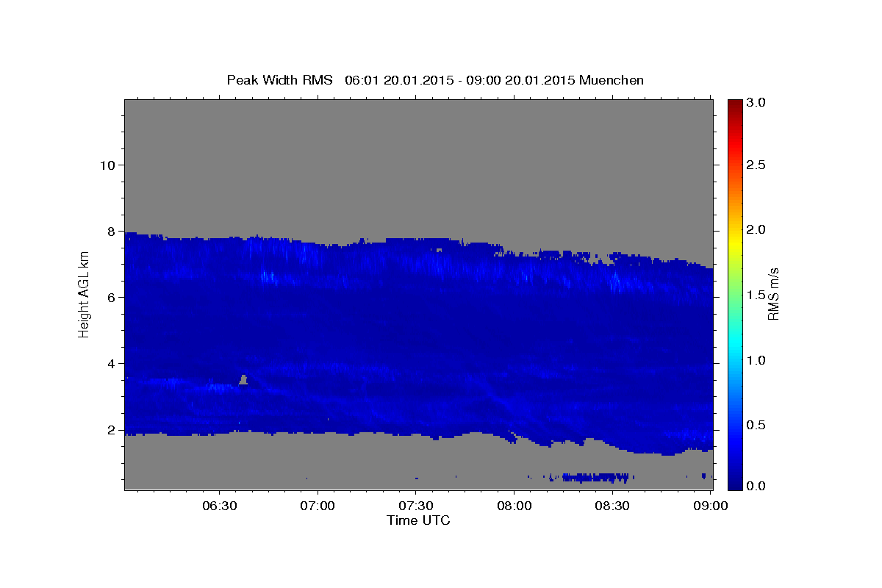Click the 07:30 time tick label
The width and height of the screenshot is (882, 588).
(x=415, y=506)
